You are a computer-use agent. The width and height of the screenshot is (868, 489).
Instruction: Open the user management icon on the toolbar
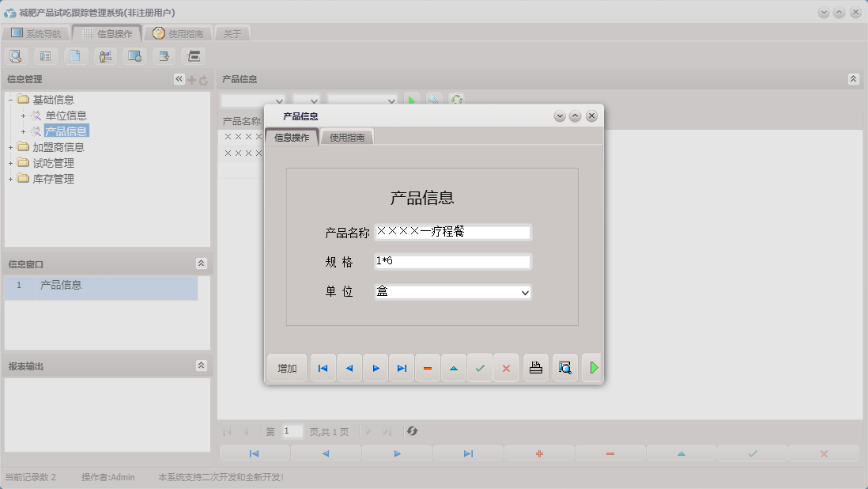(x=104, y=55)
